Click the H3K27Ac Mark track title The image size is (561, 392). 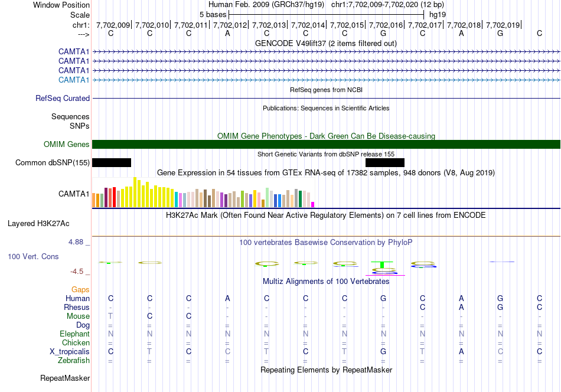click(326, 215)
